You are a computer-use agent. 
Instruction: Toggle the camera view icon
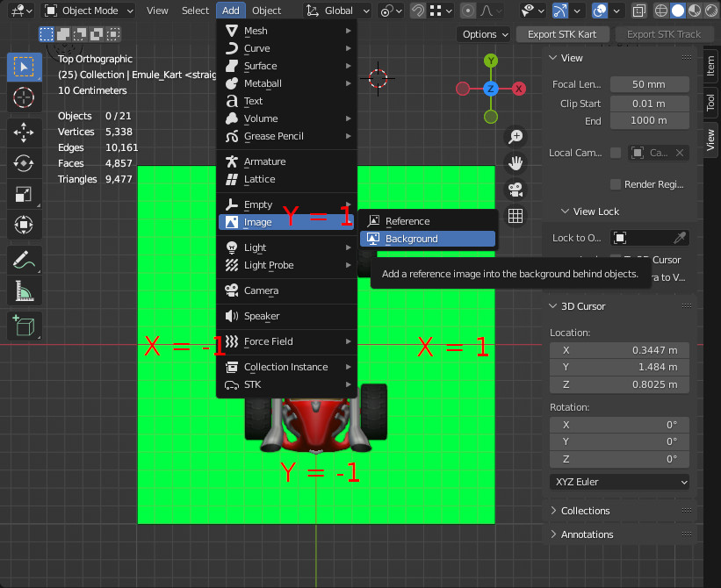pos(516,190)
